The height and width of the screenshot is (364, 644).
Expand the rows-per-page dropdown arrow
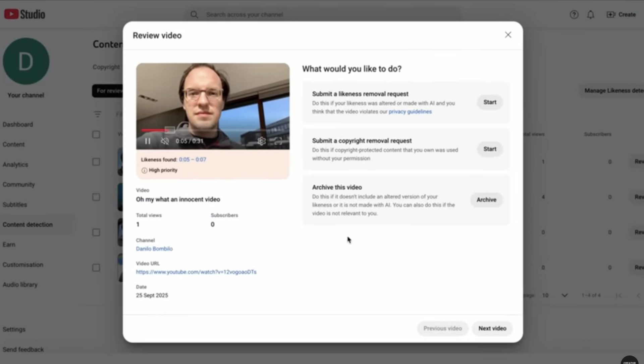[565, 295]
